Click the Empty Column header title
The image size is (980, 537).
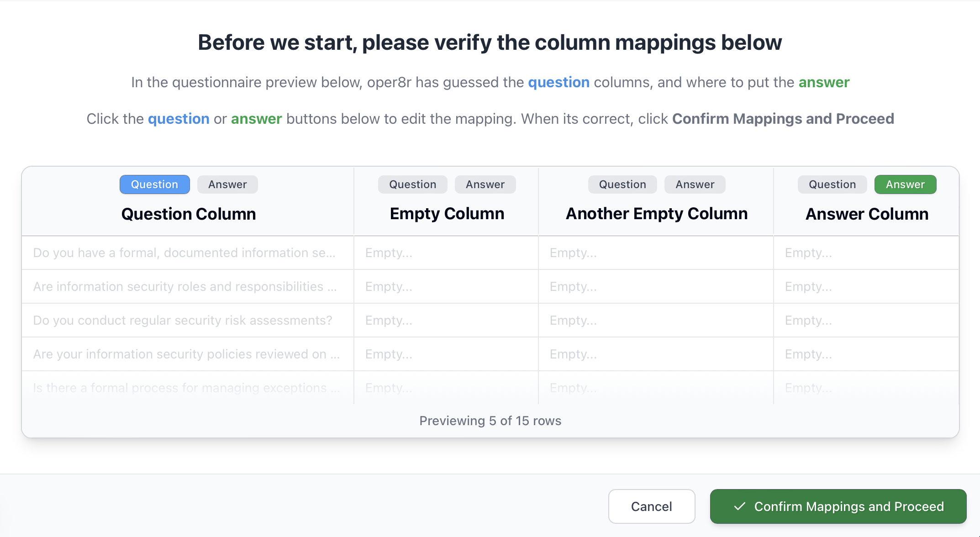point(447,214)
